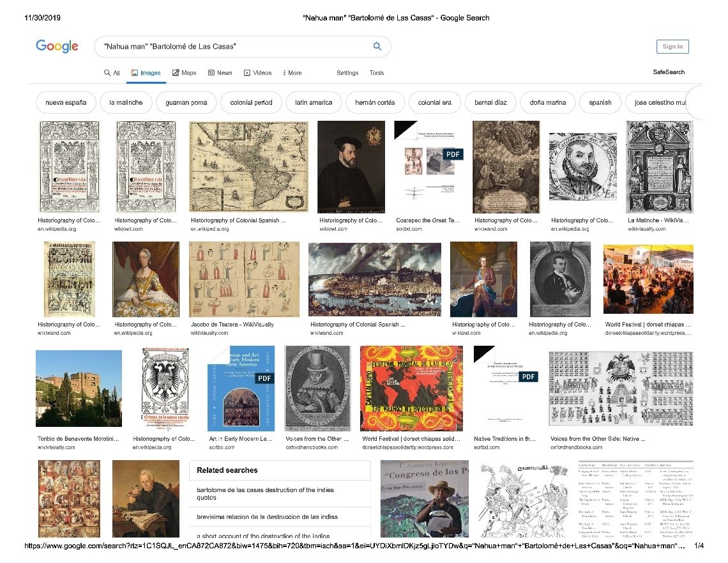
Task: Expand the More search options menu
Action: pyautogui.click(x=292, y=73)
